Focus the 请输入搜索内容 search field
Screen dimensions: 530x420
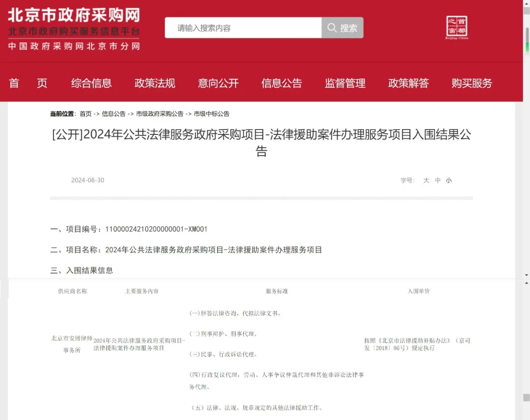243,27
